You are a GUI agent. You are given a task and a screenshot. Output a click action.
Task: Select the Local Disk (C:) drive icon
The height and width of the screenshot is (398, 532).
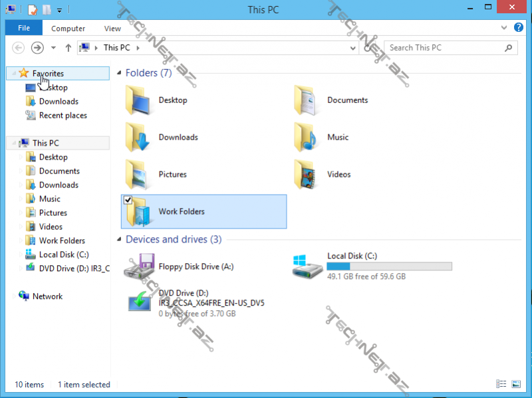point(307,266)
